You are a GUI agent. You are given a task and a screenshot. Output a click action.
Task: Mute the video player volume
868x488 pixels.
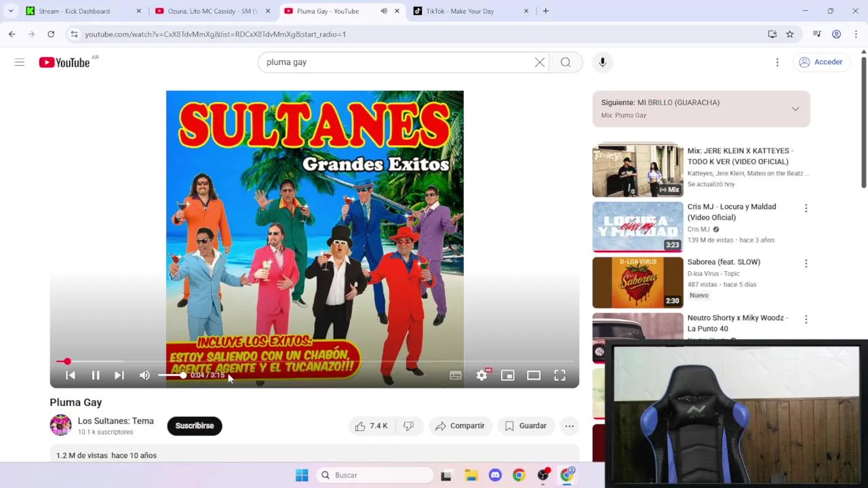click(x=144, y=375)
